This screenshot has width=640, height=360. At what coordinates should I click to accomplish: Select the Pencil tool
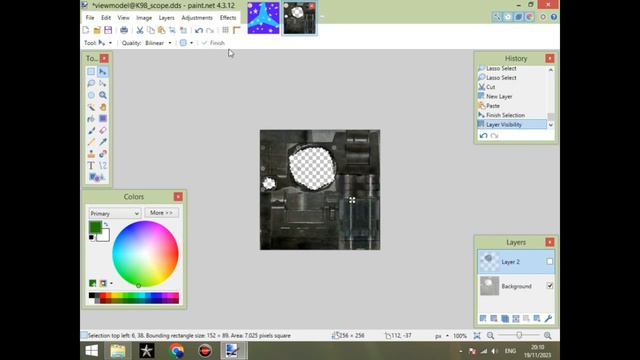click(91, 142)
